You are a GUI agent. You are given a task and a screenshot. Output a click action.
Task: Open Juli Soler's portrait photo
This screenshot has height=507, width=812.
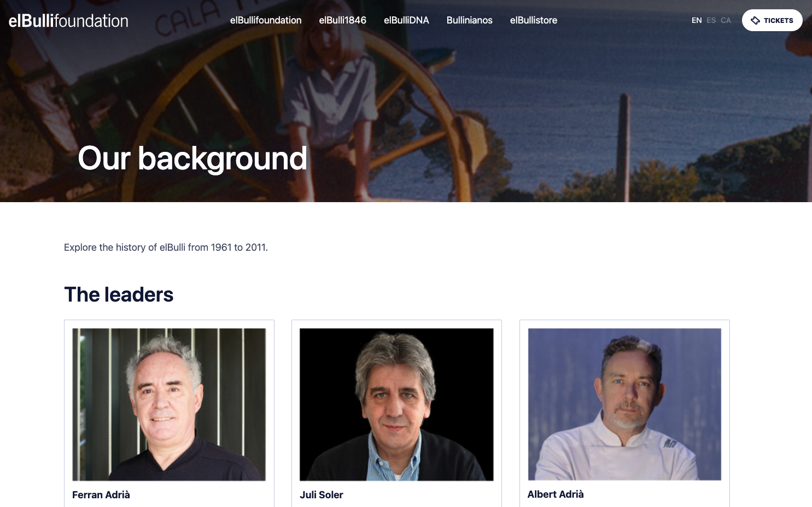[396, 404]
